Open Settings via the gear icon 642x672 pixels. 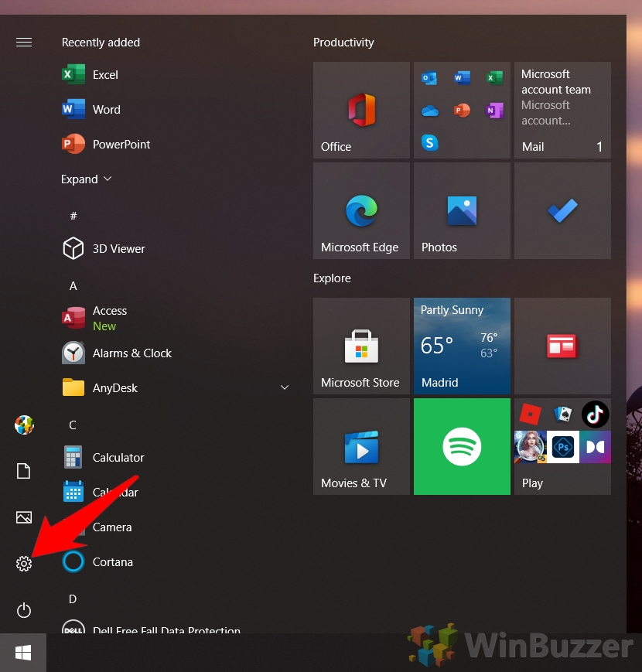[x=23, y=564]
